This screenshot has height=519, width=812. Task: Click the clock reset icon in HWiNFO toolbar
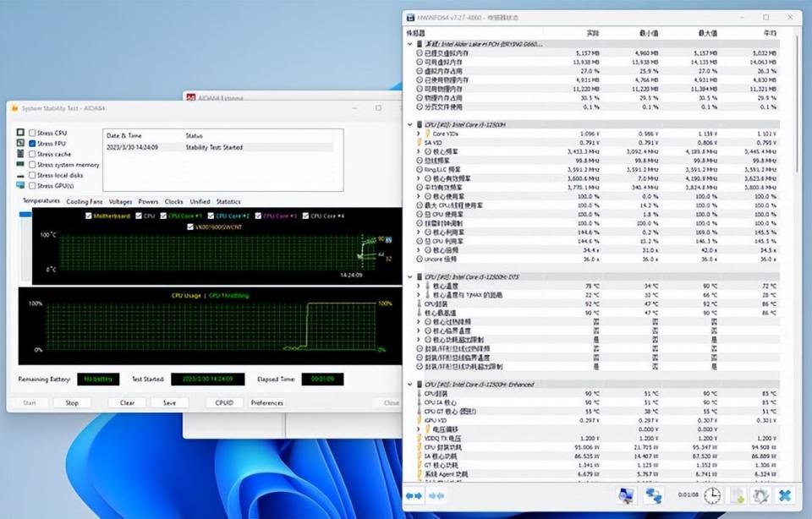tap(712, 495)
